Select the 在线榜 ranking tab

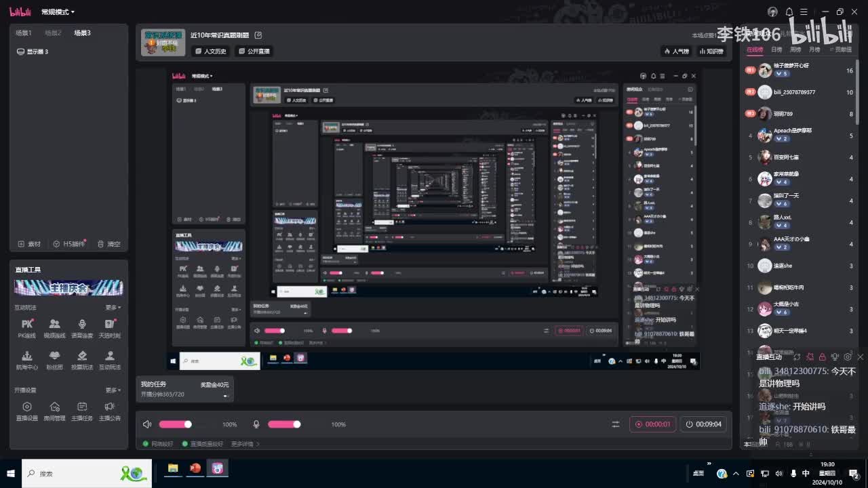coord(755,49)
